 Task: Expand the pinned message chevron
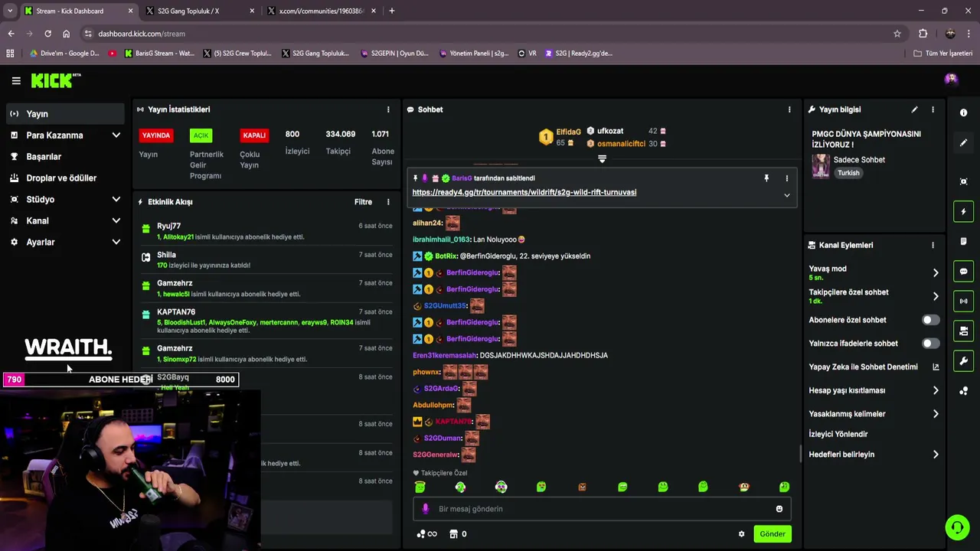[x=786, y=195]
